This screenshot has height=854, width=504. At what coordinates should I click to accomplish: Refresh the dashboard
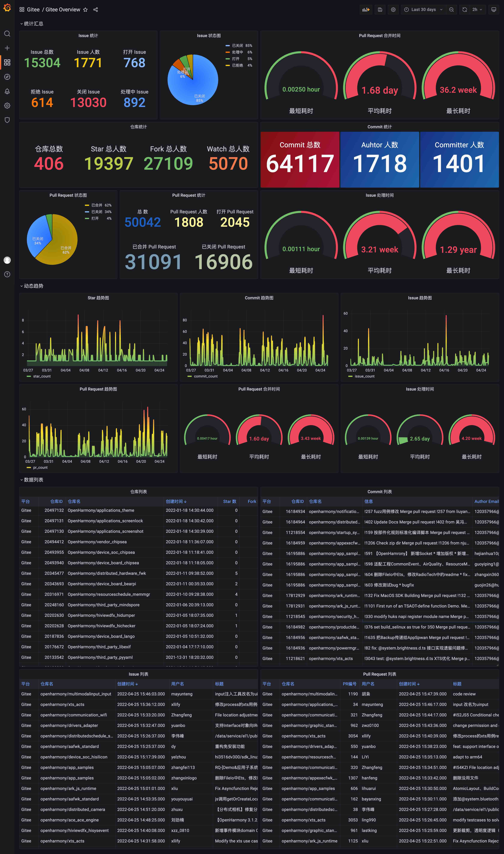coord(464,9)
